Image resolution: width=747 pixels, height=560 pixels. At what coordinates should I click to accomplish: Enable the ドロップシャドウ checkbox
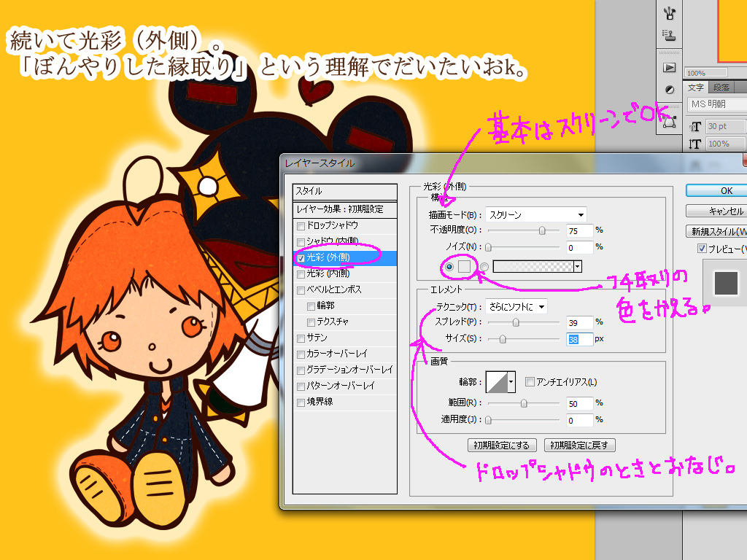click(301, 225)
